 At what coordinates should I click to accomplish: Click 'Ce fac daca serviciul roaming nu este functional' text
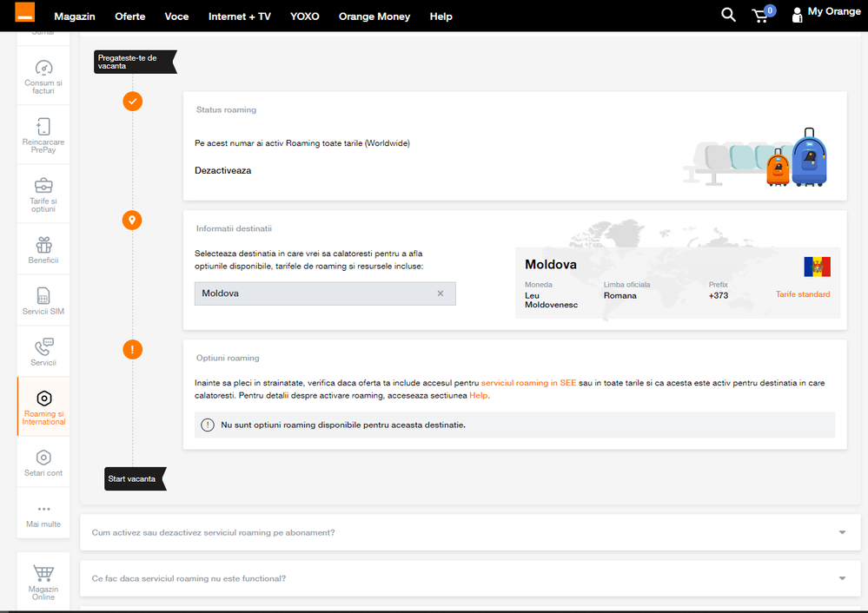click(189, 578)
